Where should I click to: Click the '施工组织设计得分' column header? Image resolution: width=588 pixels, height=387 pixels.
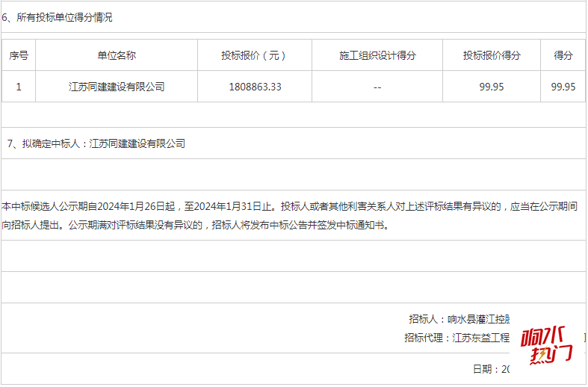(x=377, y=55)
